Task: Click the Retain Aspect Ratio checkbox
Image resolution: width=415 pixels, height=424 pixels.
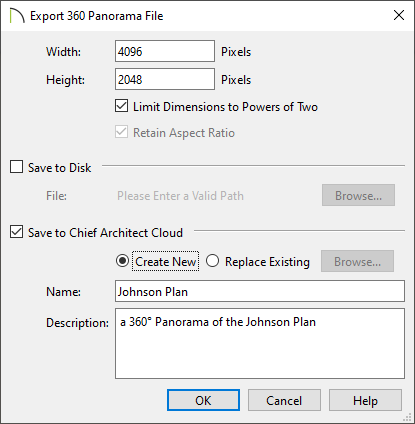Action: pos(121,132)
